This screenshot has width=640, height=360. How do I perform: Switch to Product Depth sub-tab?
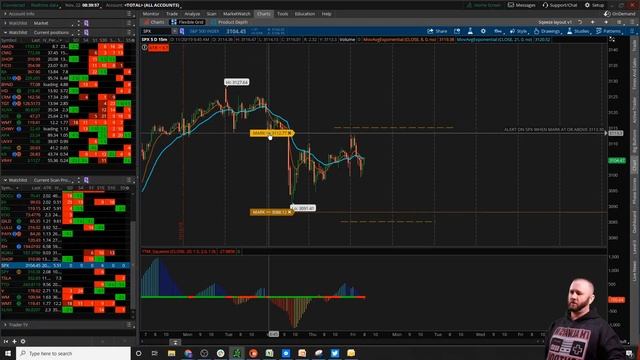click(x=230, y=22)
